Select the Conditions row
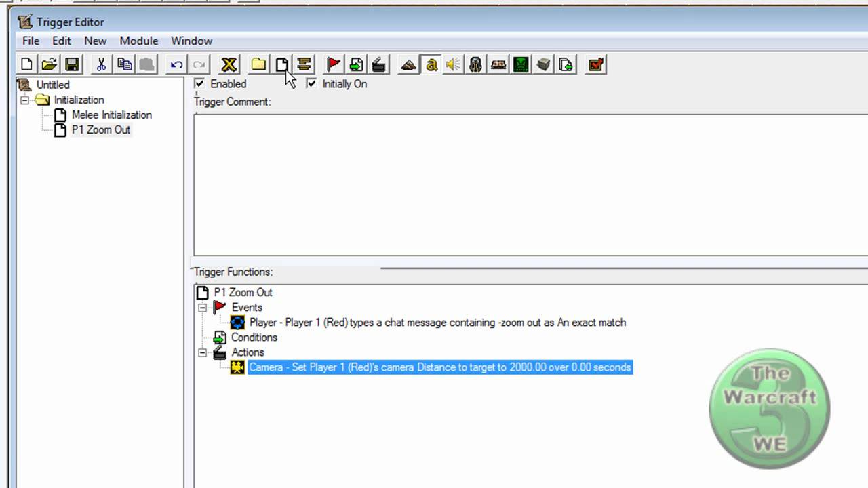Screen dimensions: 868x488 [254, 338]
